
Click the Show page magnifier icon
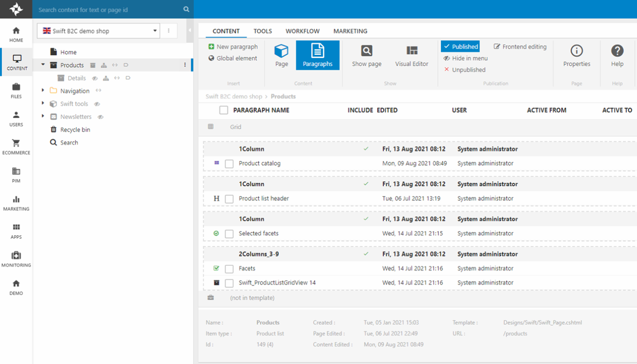(367, 51)
